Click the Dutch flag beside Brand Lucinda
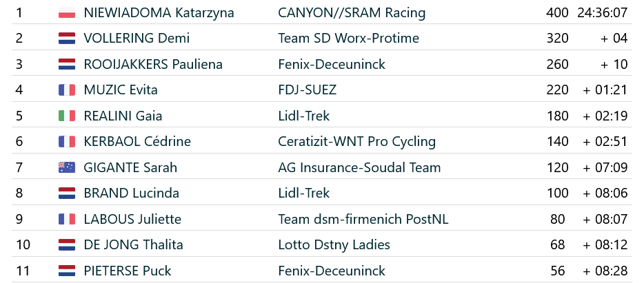Screen dimensions: 644x283 click(x=67, y=193)
